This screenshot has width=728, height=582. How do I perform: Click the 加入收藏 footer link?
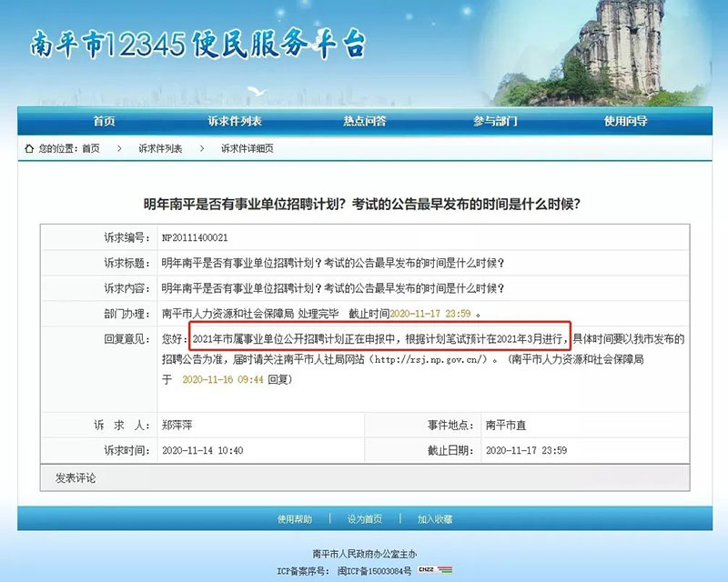tap(434, 518)
